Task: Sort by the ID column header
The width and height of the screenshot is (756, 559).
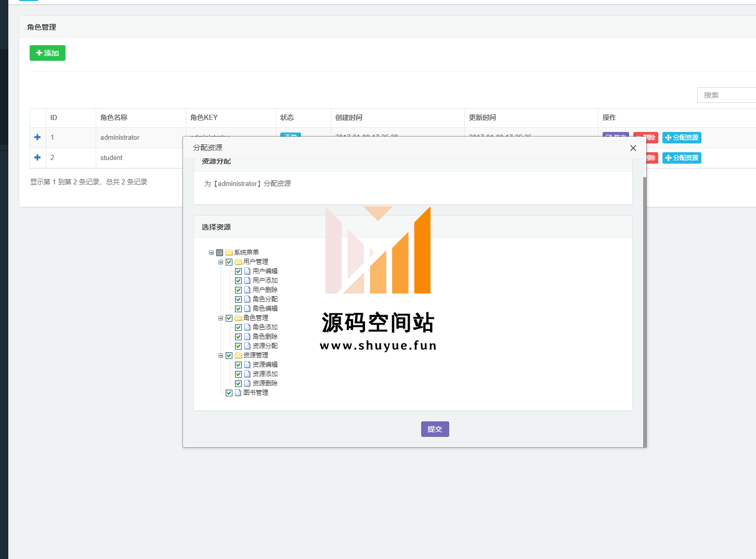Action: tap(71, 118)
